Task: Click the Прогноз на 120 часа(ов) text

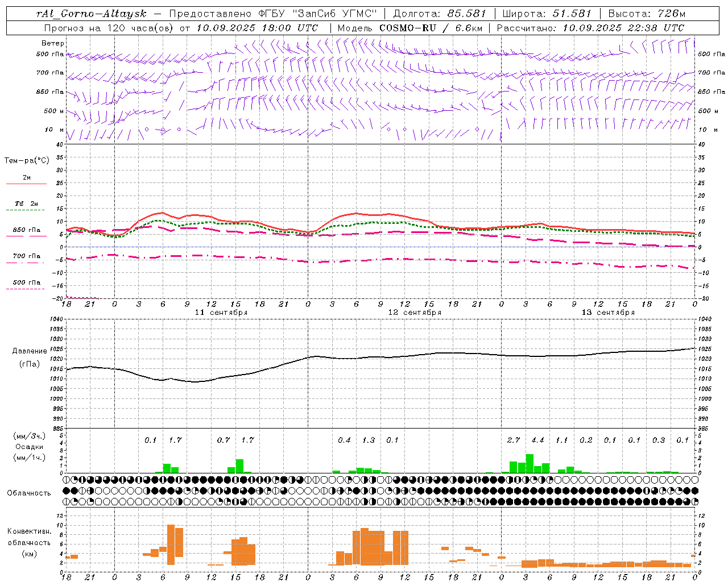Action: [110, 27]
